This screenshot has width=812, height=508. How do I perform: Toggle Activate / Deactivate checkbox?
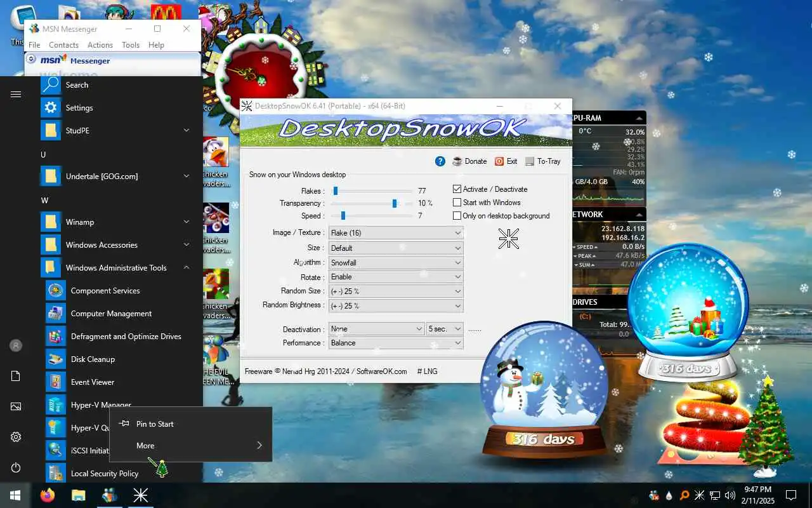click(x=457, y=189)
